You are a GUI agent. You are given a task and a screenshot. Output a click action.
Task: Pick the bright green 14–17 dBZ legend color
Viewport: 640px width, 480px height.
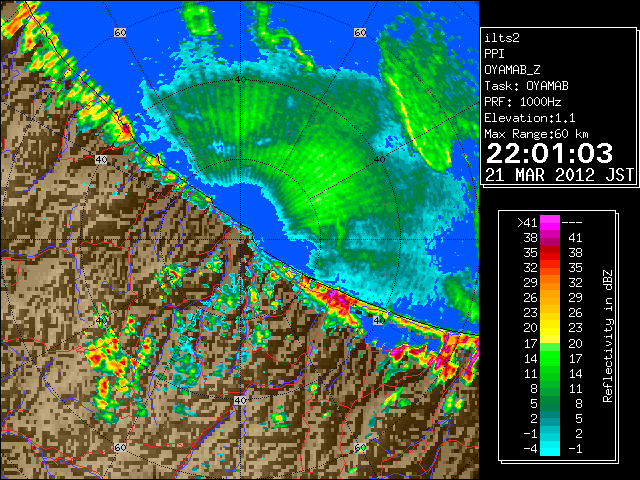(x=550, y=358)
